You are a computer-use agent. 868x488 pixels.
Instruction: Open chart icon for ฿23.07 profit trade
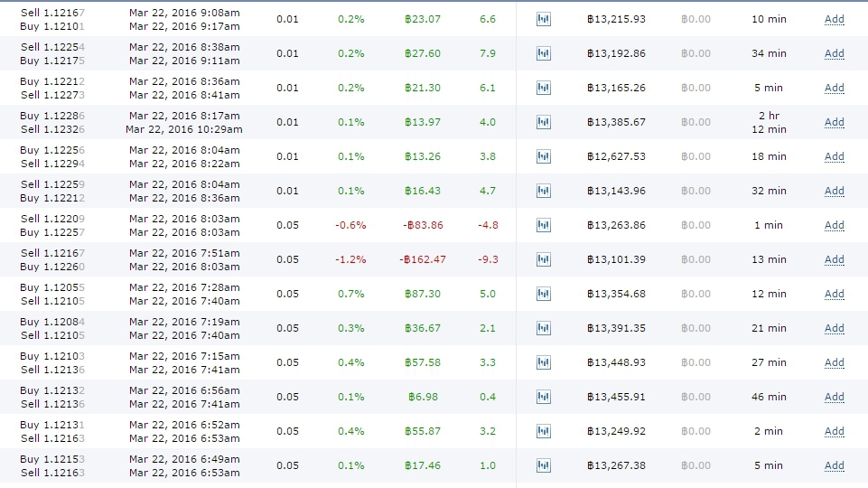tap(543, 19)
